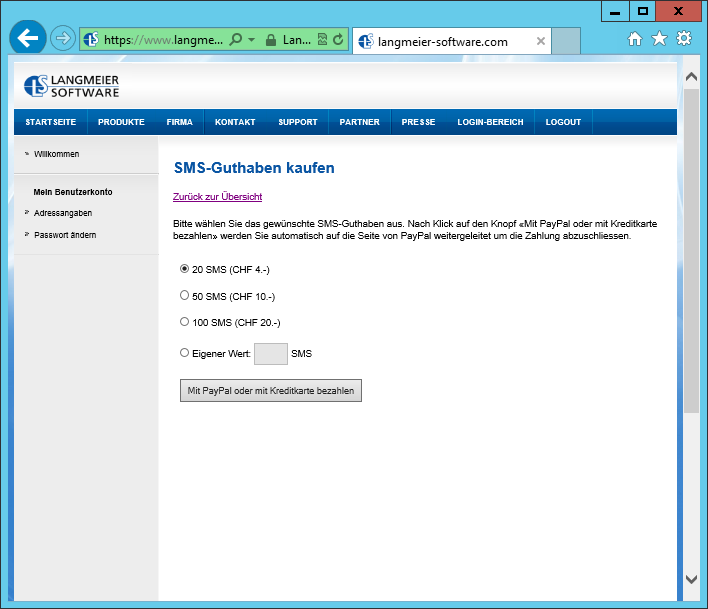Click the site favicon in address bar

pos(91,40)
